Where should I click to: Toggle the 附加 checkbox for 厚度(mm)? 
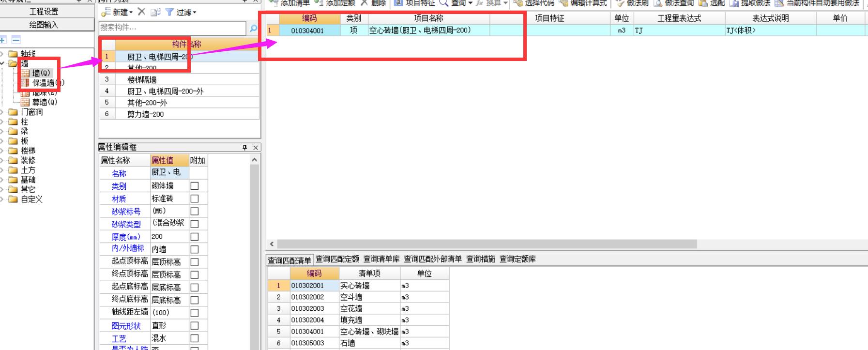195,237
